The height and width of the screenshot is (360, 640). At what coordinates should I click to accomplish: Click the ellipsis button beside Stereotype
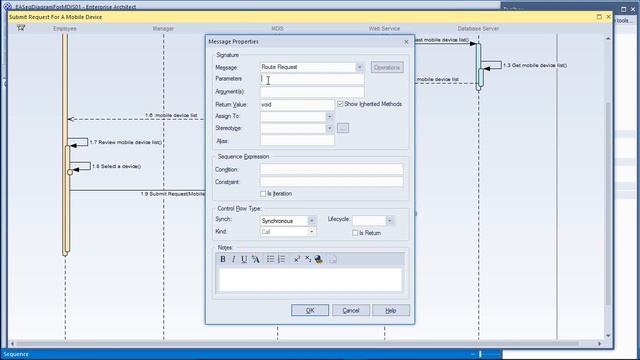(343, 128)
